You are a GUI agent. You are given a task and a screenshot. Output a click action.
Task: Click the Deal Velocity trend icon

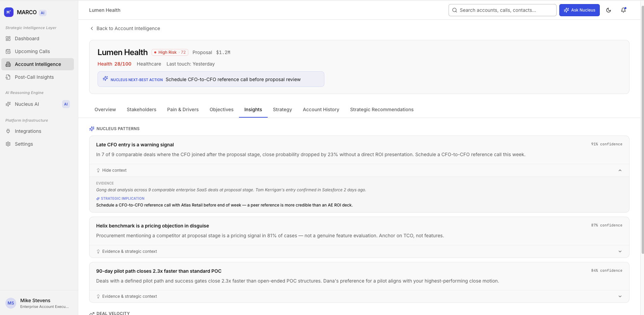click(x=92, y=313)
